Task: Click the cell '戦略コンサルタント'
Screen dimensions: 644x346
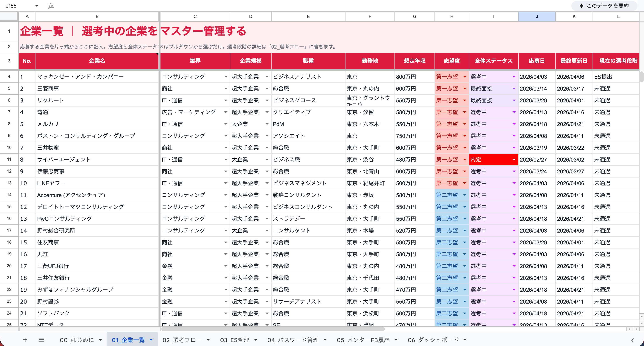Action: coord(308,195)
